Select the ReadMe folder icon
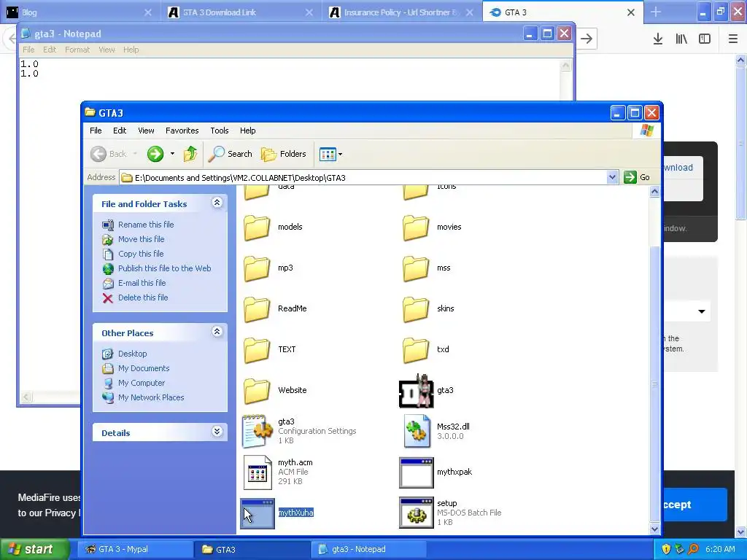Viewport: 747px width, 560px height. [x=257, y=309]
